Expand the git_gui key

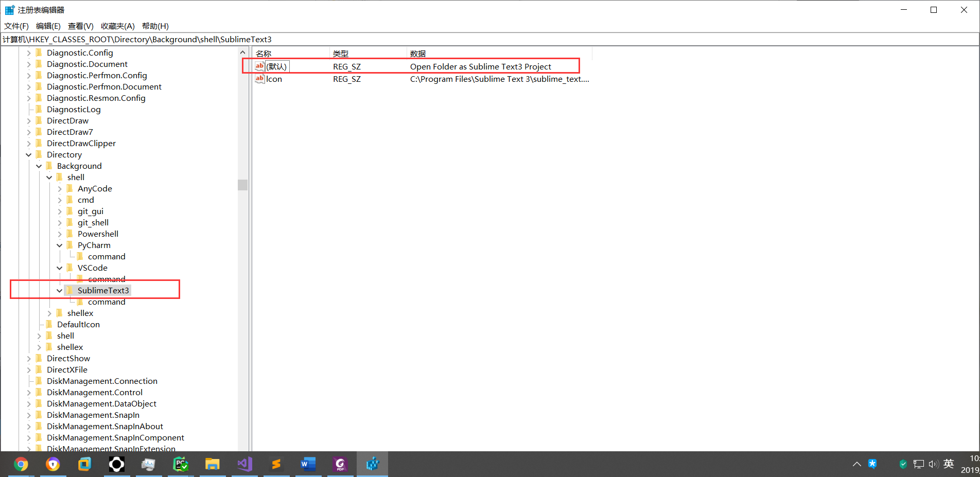[x=60, y=211]
